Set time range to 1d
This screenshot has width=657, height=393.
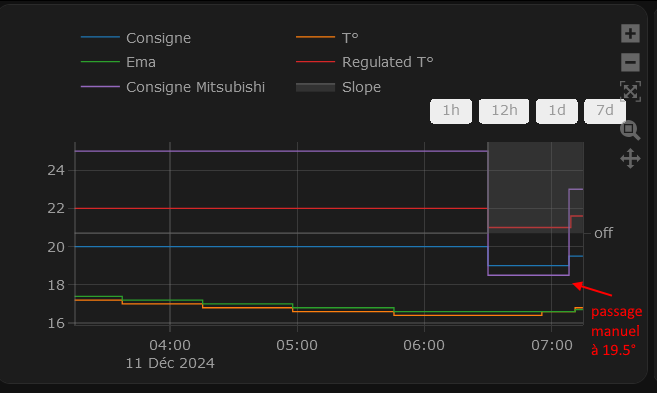(557, 111)
